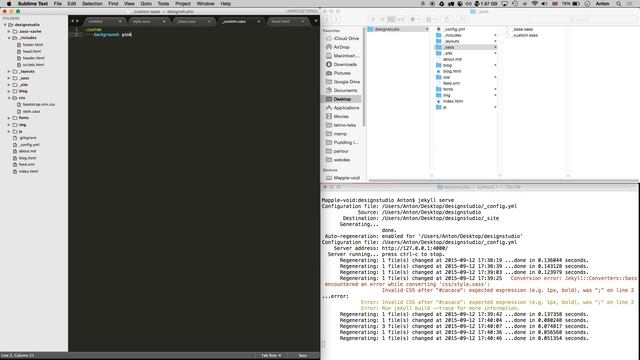Click the Finder share button
This screenshot has height=360, width=640.
pos(447,20)
